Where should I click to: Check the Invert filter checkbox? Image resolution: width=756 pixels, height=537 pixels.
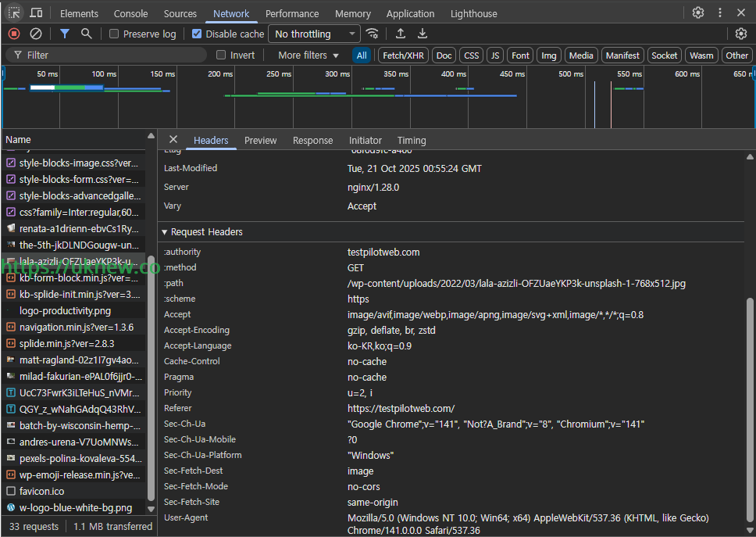(221, 55)
